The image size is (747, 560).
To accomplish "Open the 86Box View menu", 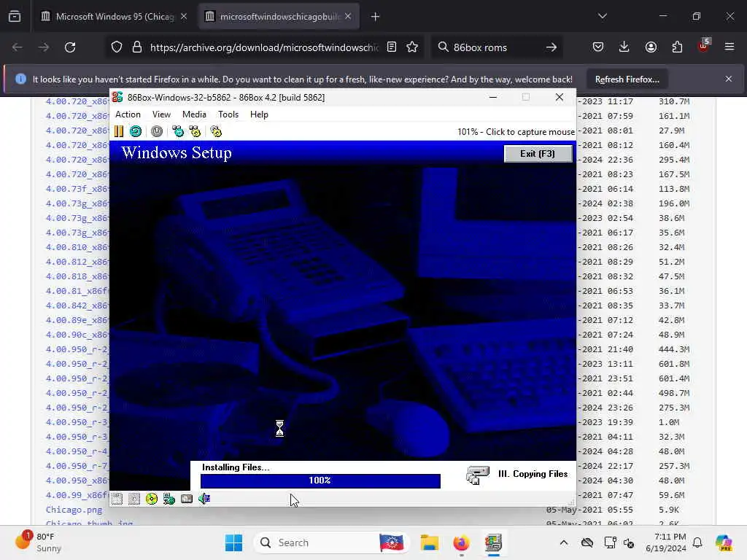I will [161, 114].
